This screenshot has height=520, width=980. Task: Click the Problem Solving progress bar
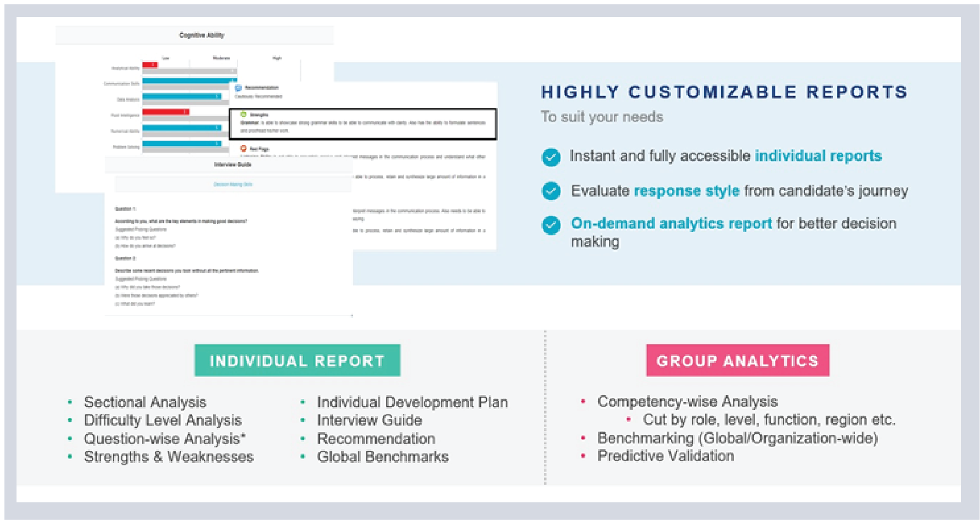(x=182, y=144)
